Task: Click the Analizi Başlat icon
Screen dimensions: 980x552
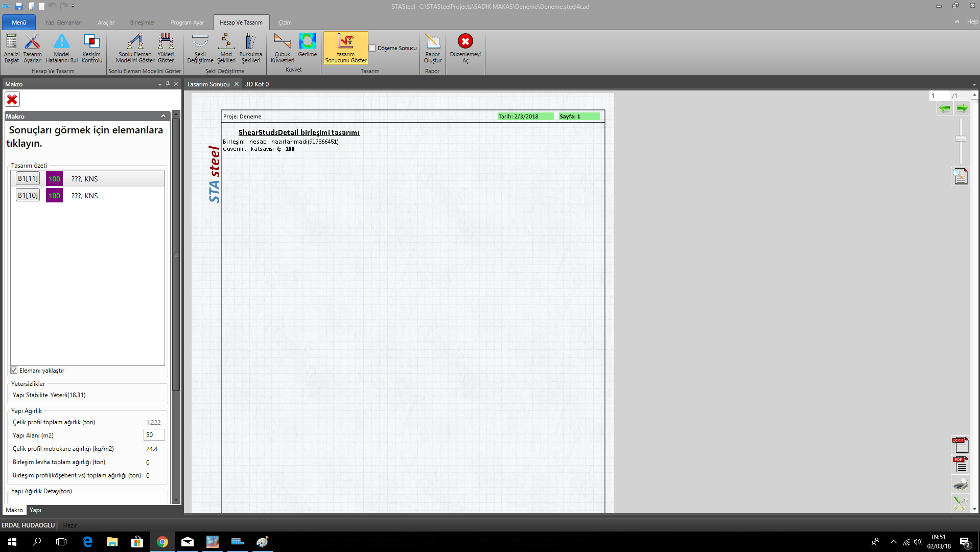Action: pos(11,48)
